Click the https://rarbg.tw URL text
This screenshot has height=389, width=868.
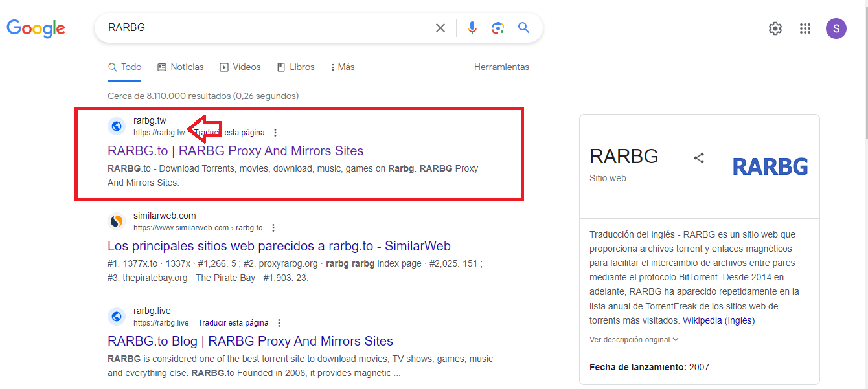159,133
